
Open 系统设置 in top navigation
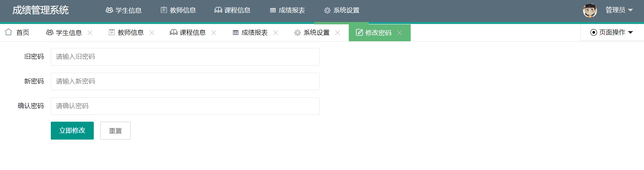(x=342, y=10)
